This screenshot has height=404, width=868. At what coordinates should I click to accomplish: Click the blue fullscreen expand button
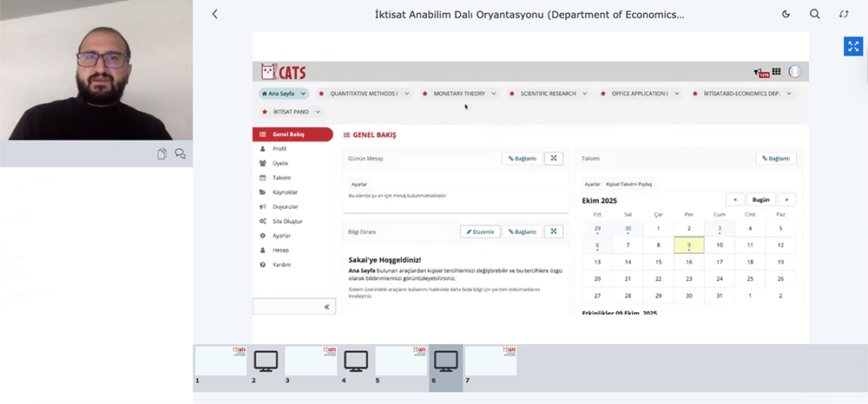click(x=852, y=47)
